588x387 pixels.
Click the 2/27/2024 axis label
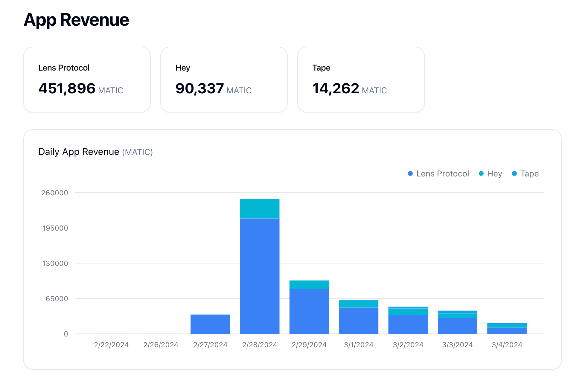point(210,345)
